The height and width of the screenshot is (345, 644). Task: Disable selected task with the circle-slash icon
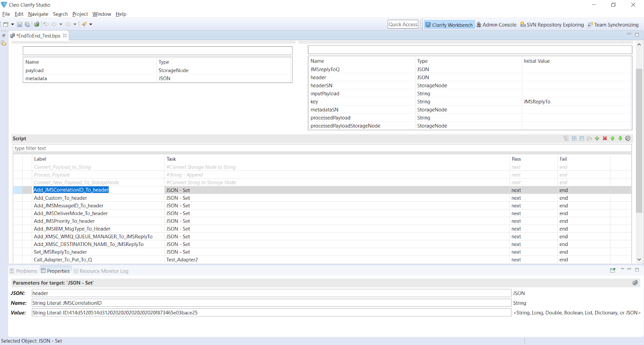628,138
